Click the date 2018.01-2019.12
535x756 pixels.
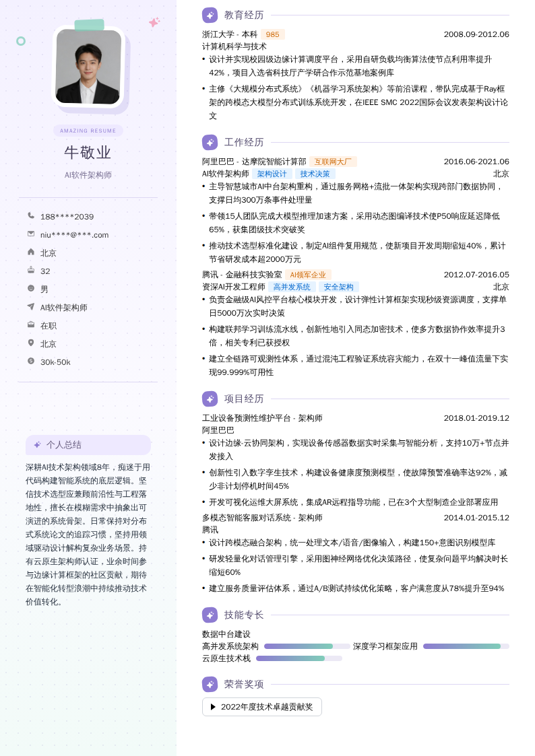coord(476,419)
